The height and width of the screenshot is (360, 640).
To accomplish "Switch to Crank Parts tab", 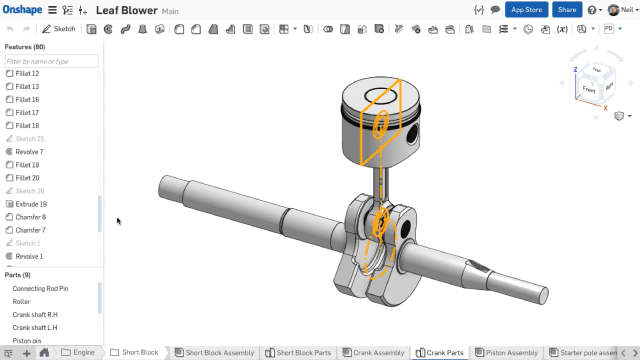I will click(x=440, y=353).
